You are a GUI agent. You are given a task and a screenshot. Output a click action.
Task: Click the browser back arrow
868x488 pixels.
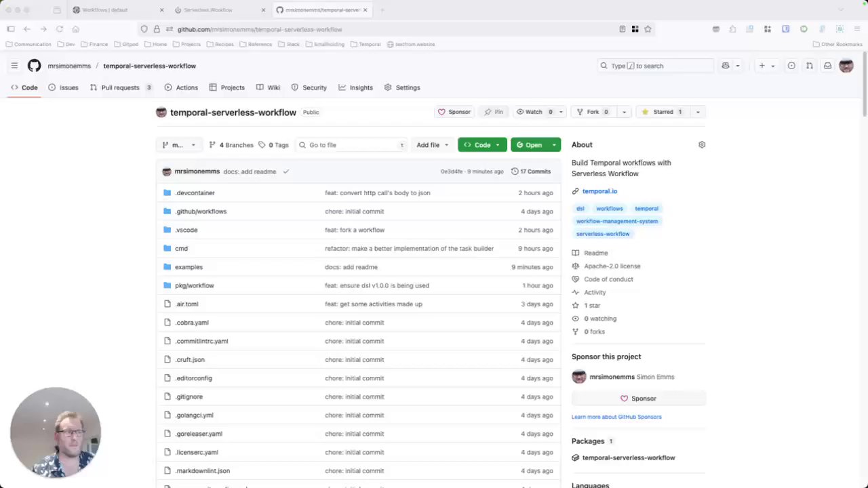point(26,29)
